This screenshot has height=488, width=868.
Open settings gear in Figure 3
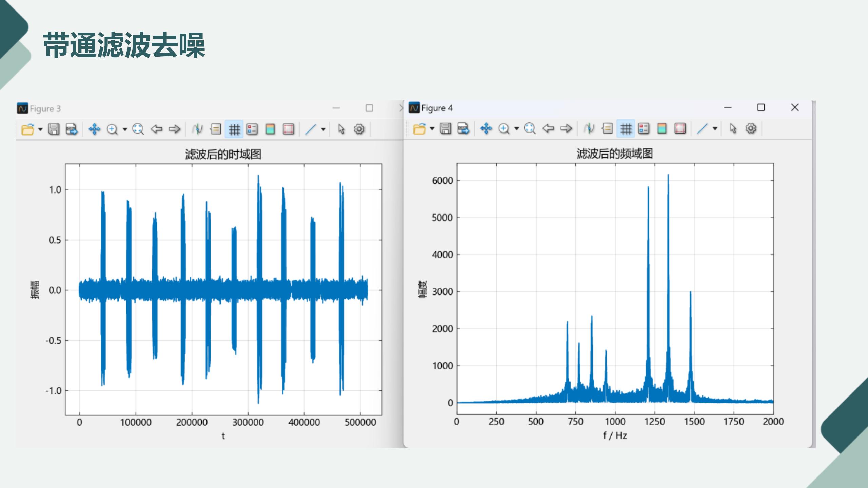(x=359, y=129)
